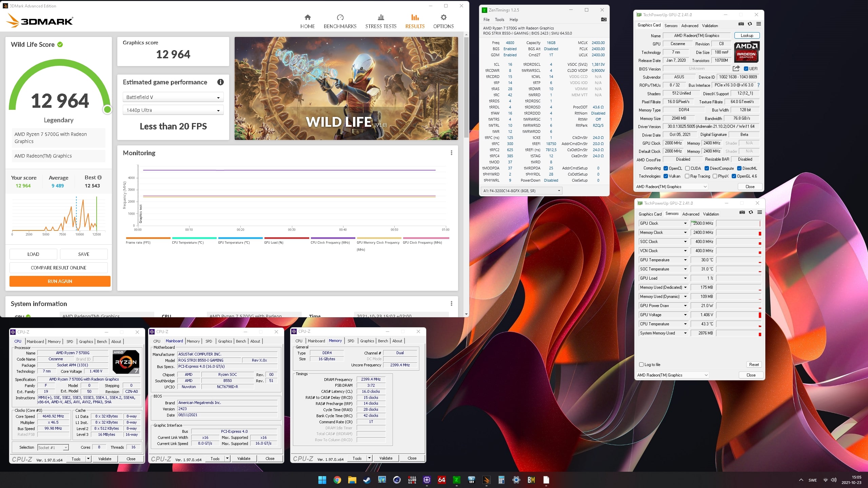868x488 pixels.
Task: Click GPU-Z Sensors window camera icon
Action: (x=742, y=212)
